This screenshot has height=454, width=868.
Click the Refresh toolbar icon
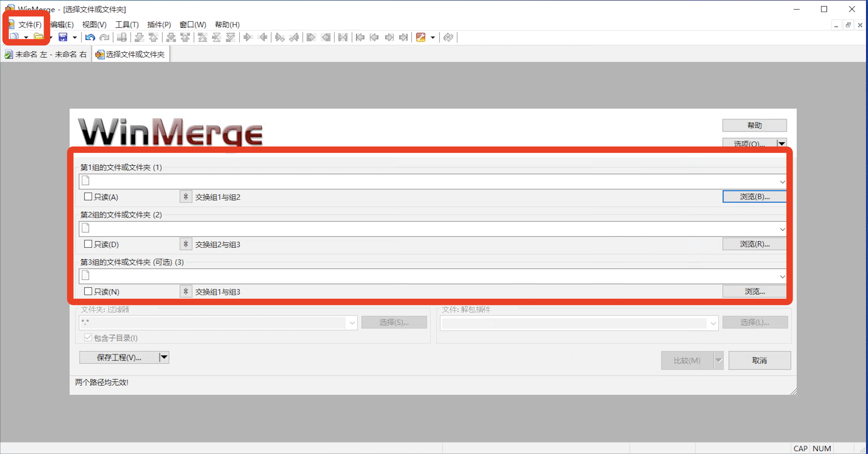tap(448, 37)
